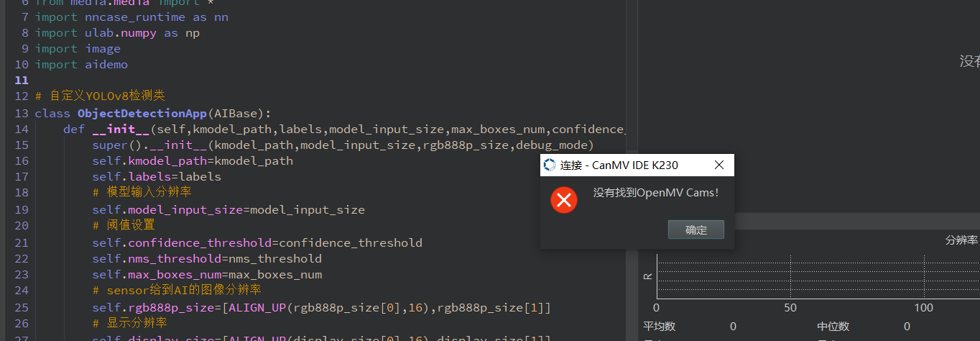
Task: Click the 平均数 statistic label
Action: (659, 327)
